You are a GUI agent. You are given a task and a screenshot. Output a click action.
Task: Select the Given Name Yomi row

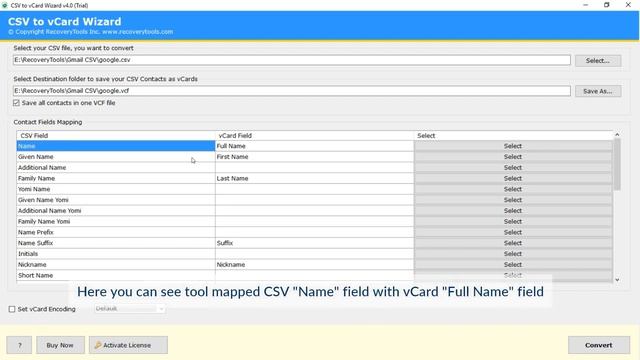click(116, 200)
